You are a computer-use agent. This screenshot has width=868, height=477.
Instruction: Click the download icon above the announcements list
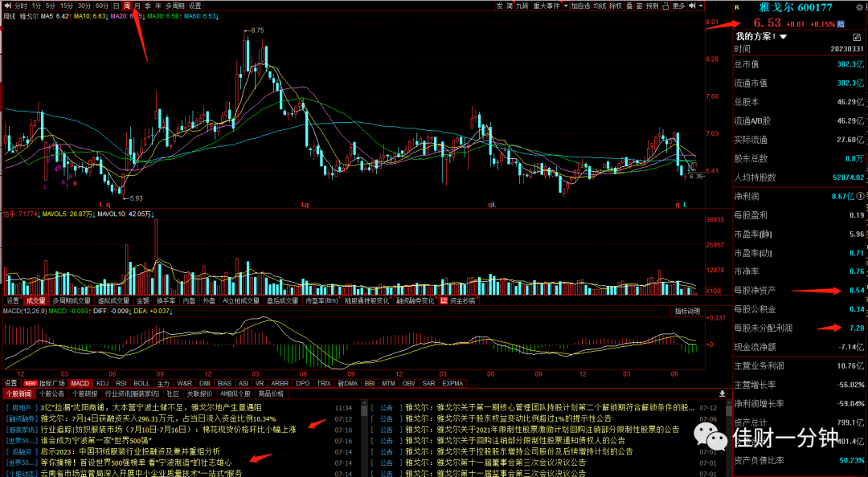click(723, 393)
